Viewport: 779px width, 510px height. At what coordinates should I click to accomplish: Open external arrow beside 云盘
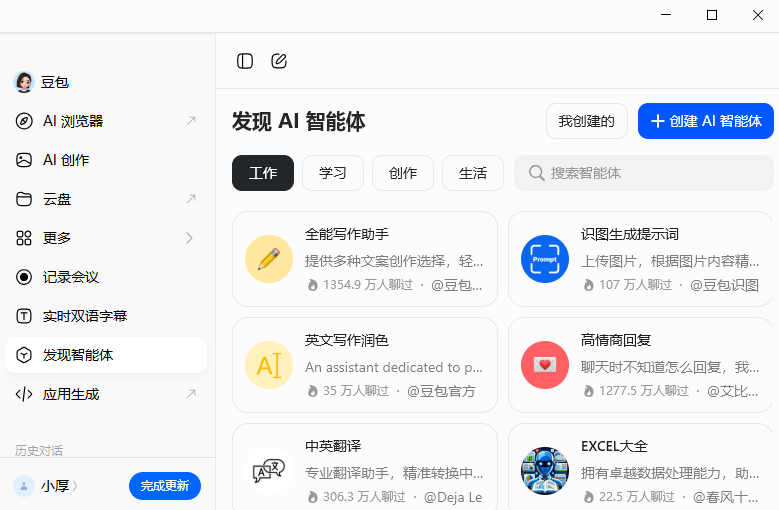coord(191,199)
